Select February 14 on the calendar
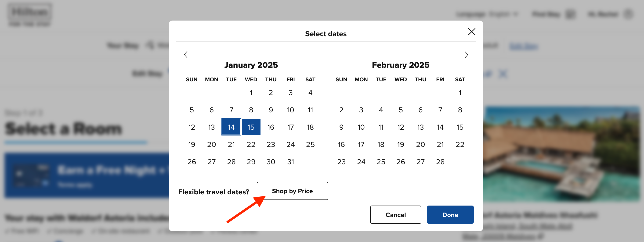Image resolution: width=644 pixels, height=242 pixels. pyautogui.click(x=440, y=127)
